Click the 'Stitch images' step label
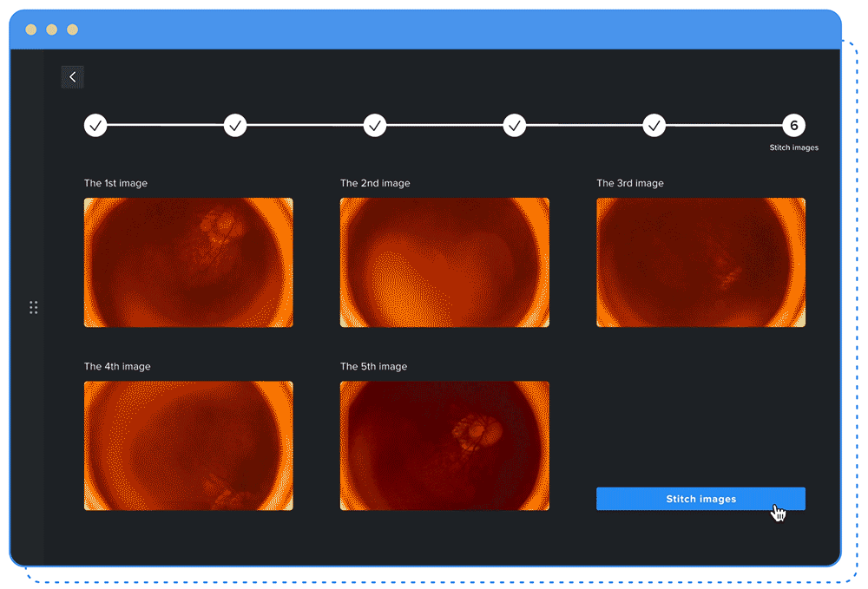868x589 pixels. coord(794,147)
